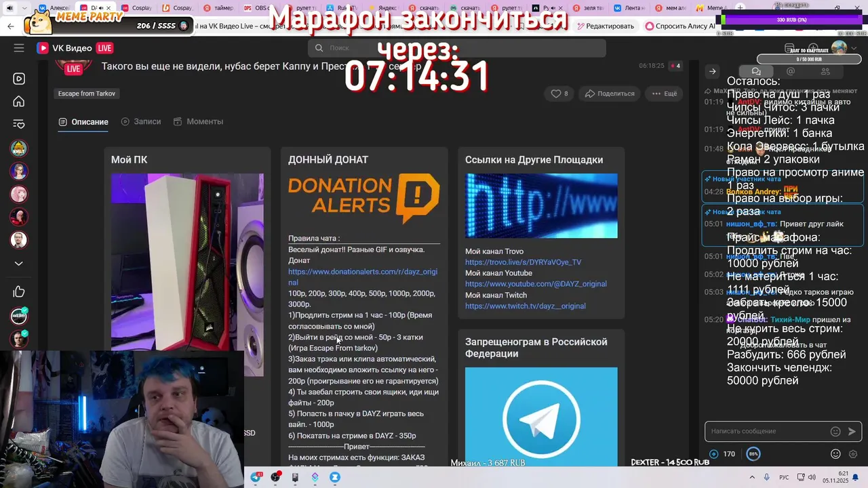Open the chat participants tab icon
Screen dimensions: 868x488
[x=825, y=71]
